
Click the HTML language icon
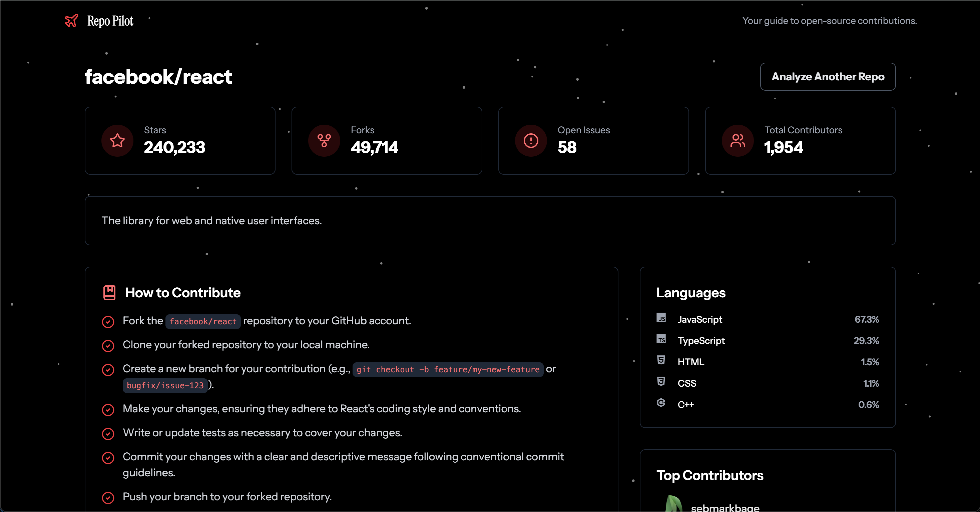(661, 361)
